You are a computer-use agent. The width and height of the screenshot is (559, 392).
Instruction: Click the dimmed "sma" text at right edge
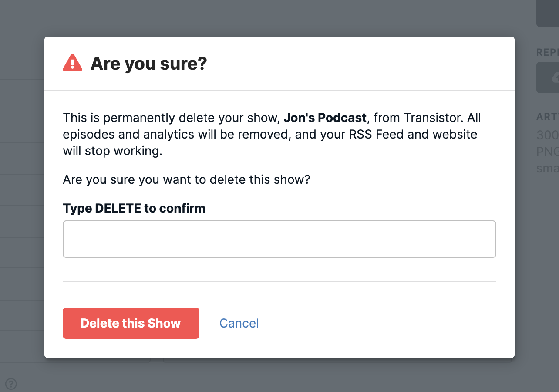pos(547,168)
